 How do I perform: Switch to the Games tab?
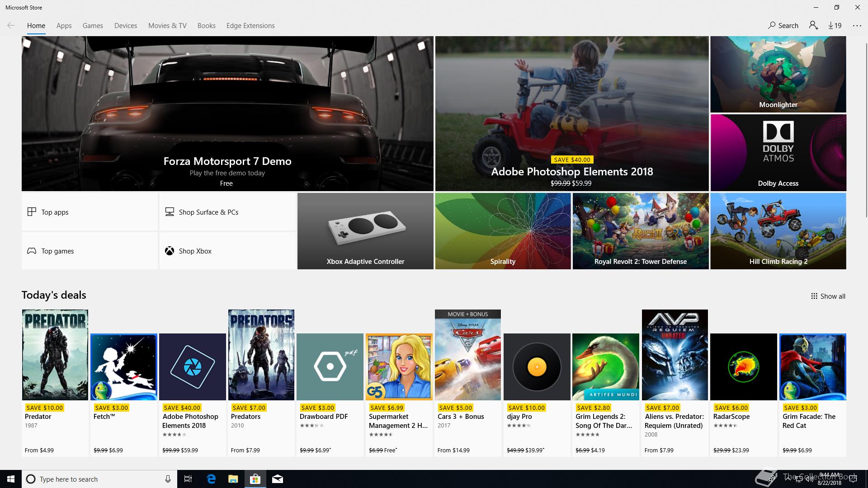pos(93,26)
